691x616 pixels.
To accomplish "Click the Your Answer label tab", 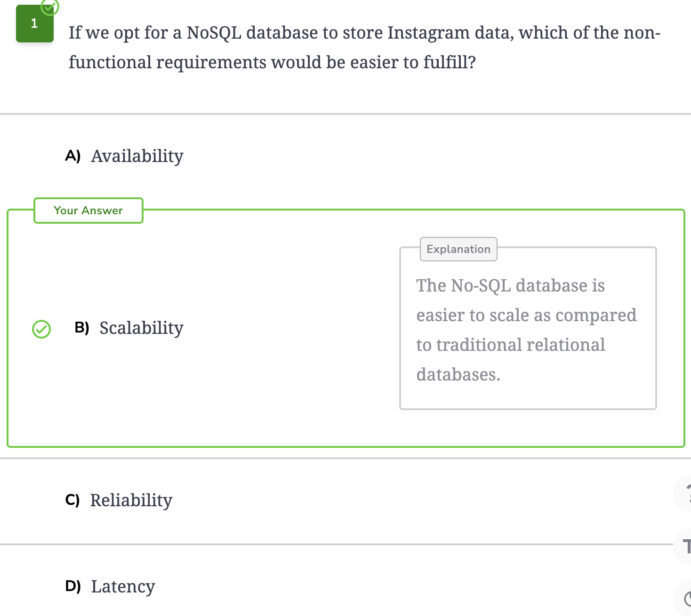I will [88, 211].
